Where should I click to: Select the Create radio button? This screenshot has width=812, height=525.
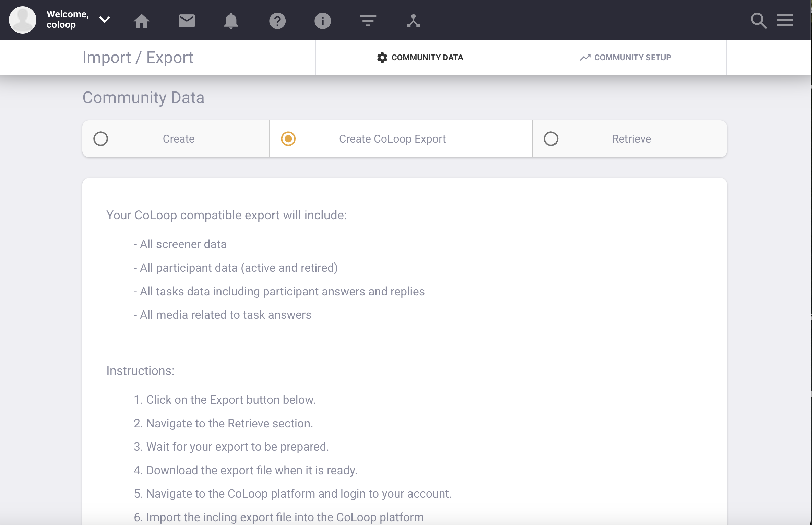(101, 139)
